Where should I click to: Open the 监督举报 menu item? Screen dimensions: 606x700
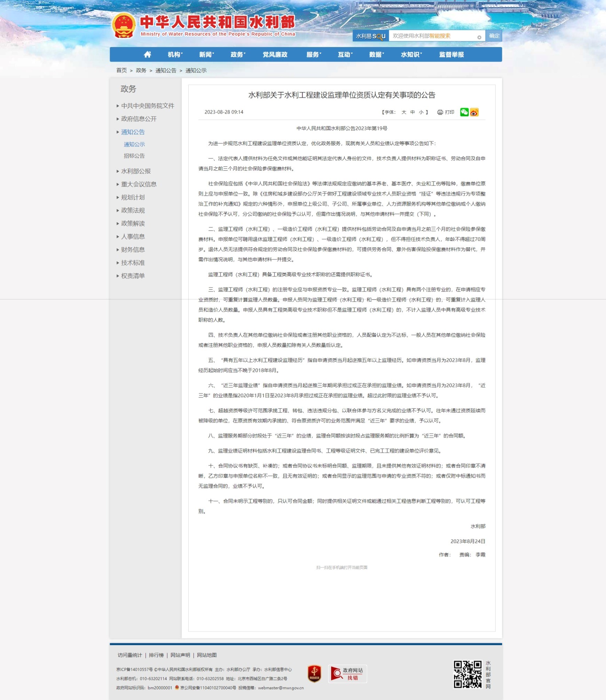[x=451, y=55]
